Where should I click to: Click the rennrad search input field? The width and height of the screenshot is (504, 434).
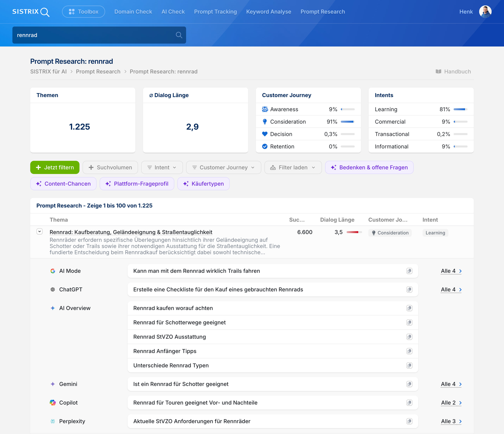99,35
